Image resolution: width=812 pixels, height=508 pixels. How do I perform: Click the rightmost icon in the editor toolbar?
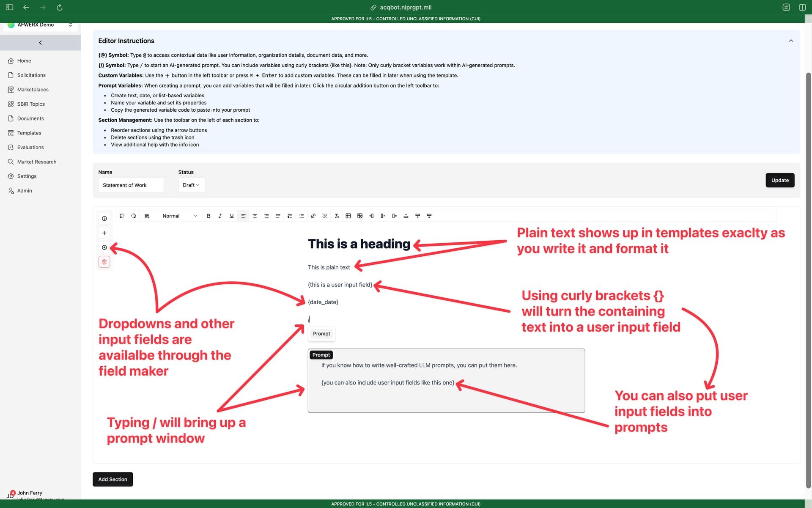[x=429, y=216]
